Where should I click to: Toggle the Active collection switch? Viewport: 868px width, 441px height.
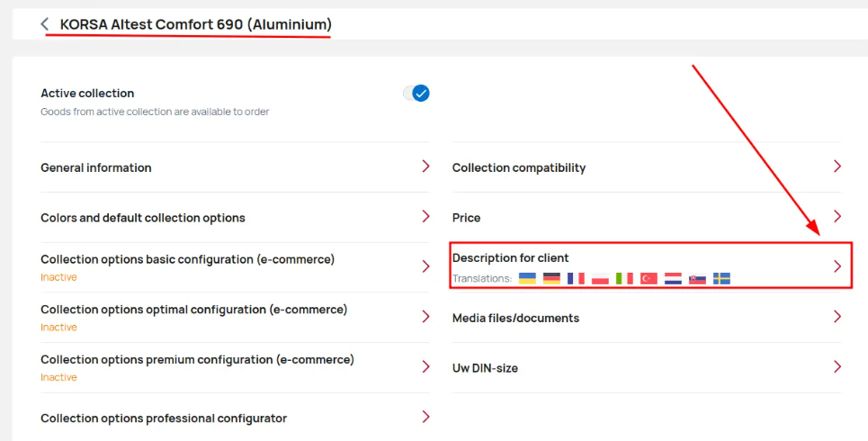tap(416, 93)
